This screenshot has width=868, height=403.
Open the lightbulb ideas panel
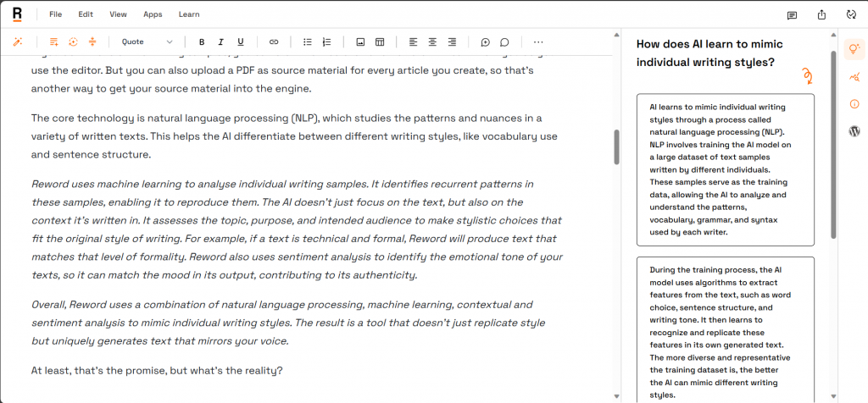[x=854, y=49]
